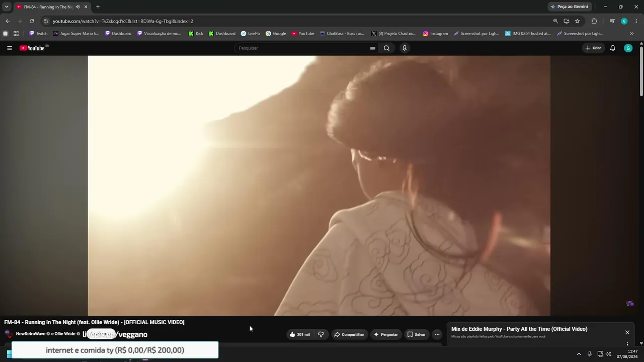
Task: Close the Eddie Murphy mix playlist panel
Action: coord(627,332)
